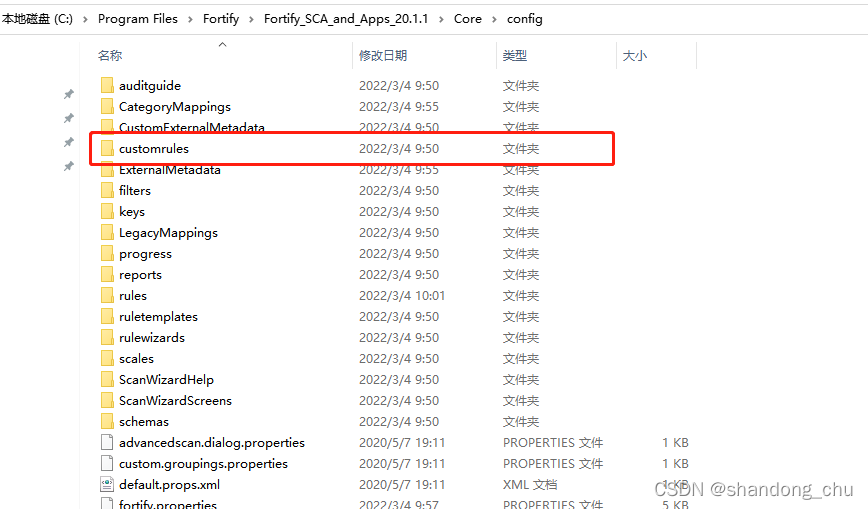868x509 pixels.
Task: Select the rules folder name
Action: pyautogui.click(x=133, y=296)
